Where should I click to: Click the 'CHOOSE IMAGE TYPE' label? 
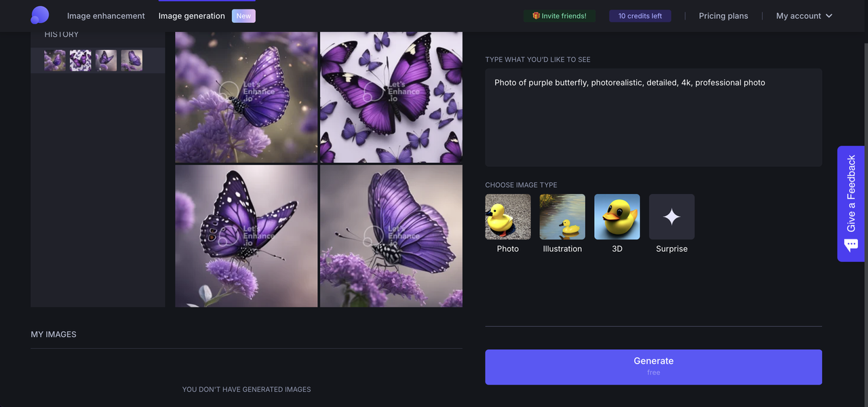tap(521, 185)
